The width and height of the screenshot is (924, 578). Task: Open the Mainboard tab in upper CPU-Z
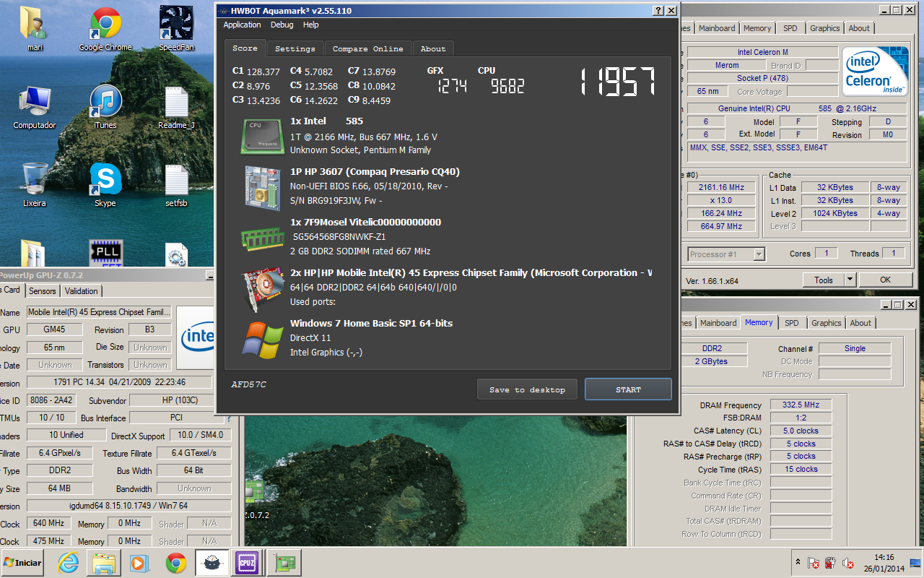point(717,28)
